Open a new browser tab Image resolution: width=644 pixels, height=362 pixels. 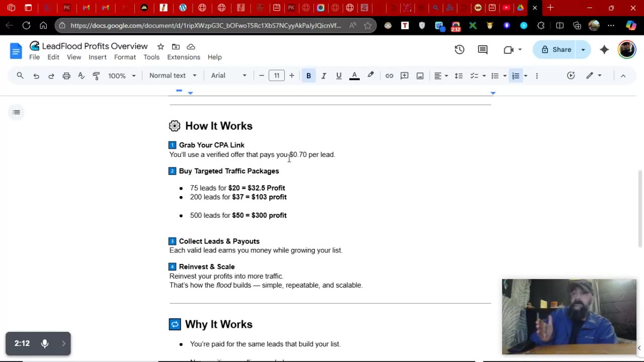click(550, 8)
